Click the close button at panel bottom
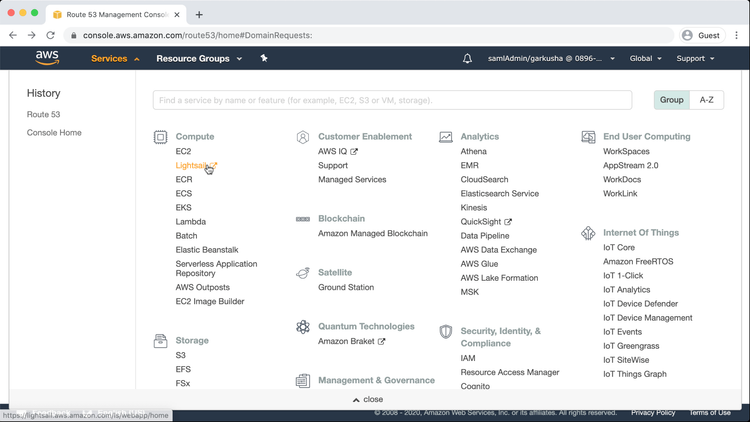 click(367, 399)
